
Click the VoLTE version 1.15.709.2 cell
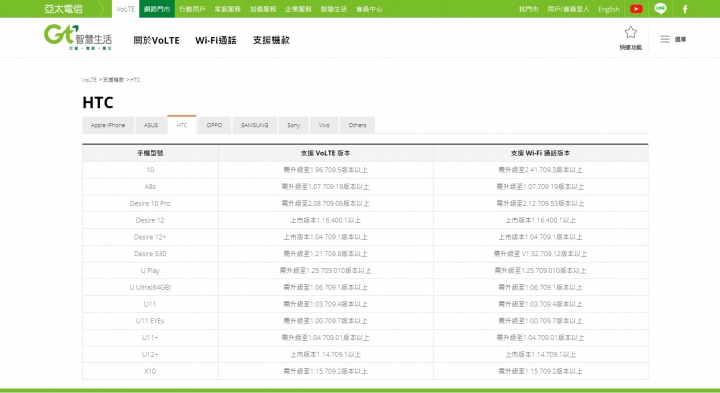pyautogui.click(x=326, y=371)
